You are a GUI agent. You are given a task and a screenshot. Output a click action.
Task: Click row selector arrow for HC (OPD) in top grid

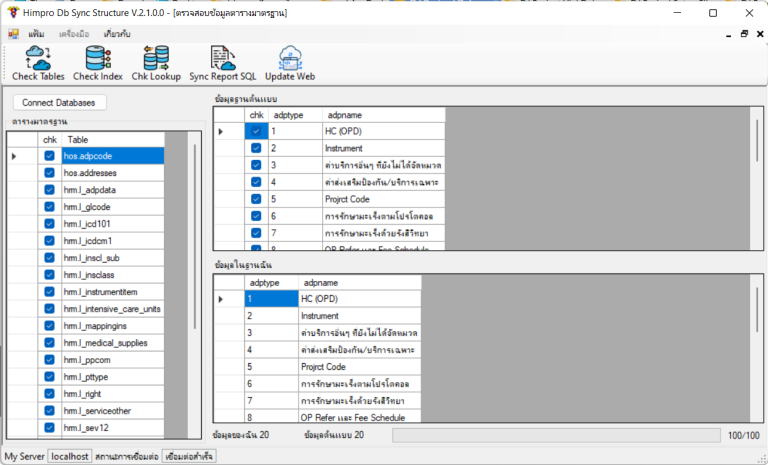tap(221, 131)
